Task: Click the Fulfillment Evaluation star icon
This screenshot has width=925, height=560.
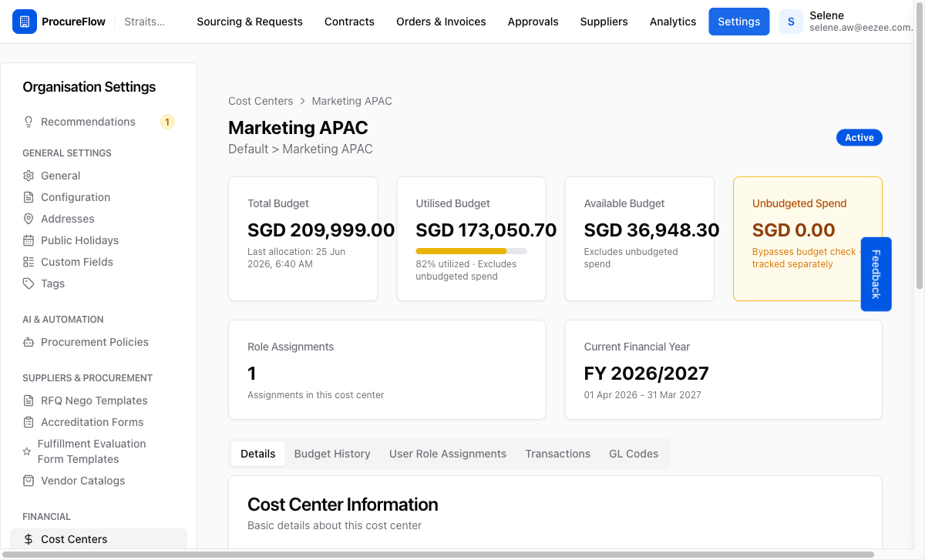Action: click(27, 451)
